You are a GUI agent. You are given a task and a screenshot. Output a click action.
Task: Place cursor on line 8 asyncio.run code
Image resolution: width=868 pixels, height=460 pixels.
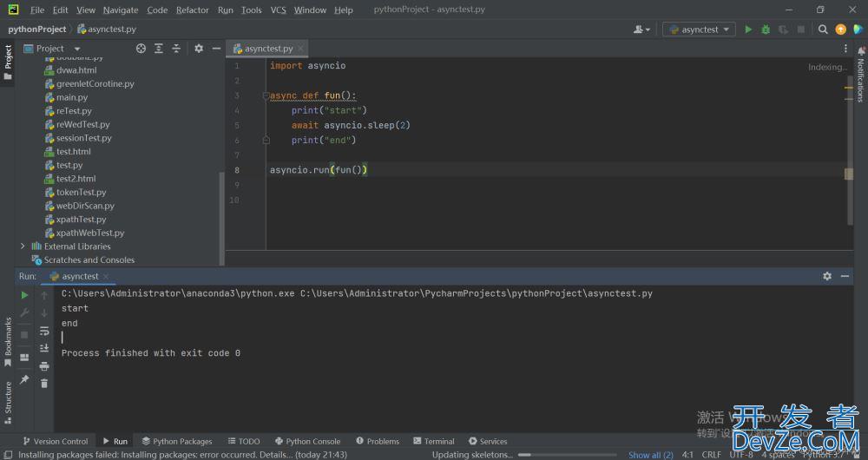point(319,170)
